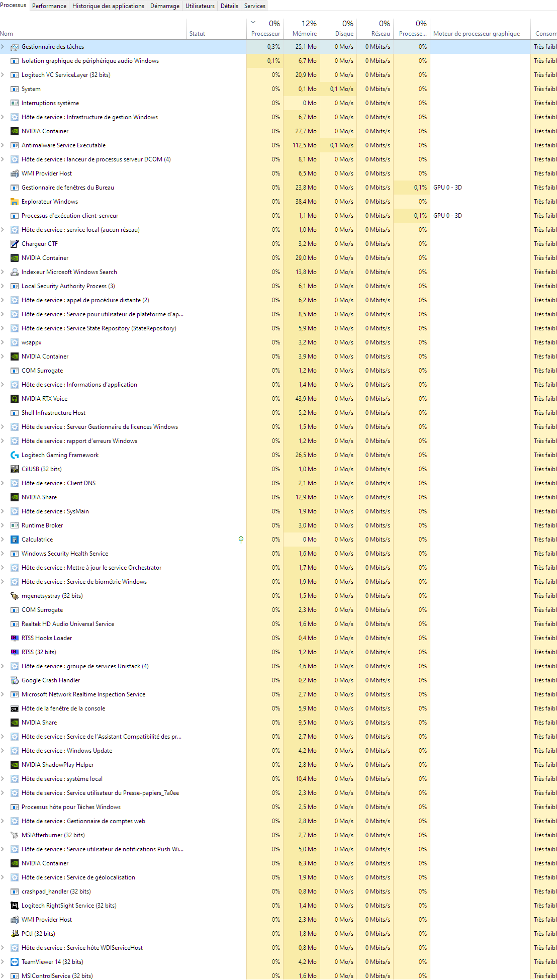Click the Indexeur Microsoft Windows Search icon
This screenshot has width=557, height=980.
(15, 272)
